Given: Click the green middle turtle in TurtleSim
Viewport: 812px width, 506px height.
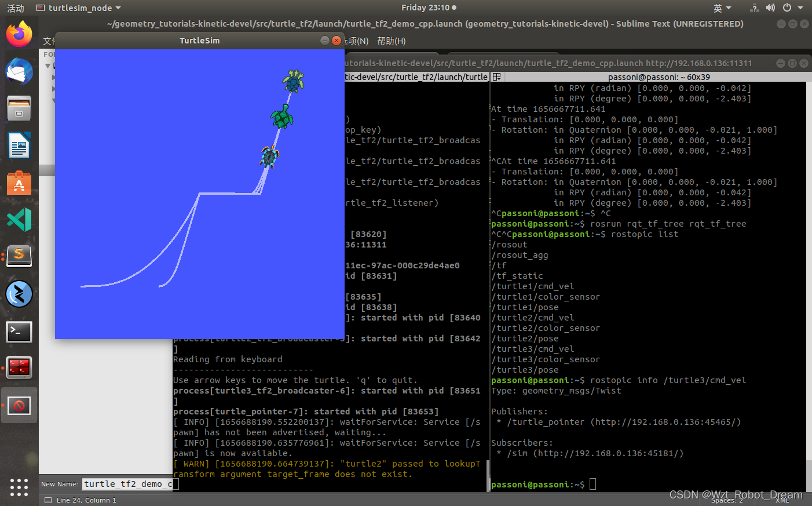Looking at the screenshot, I should pyautogui.click(x=282, y=117).
